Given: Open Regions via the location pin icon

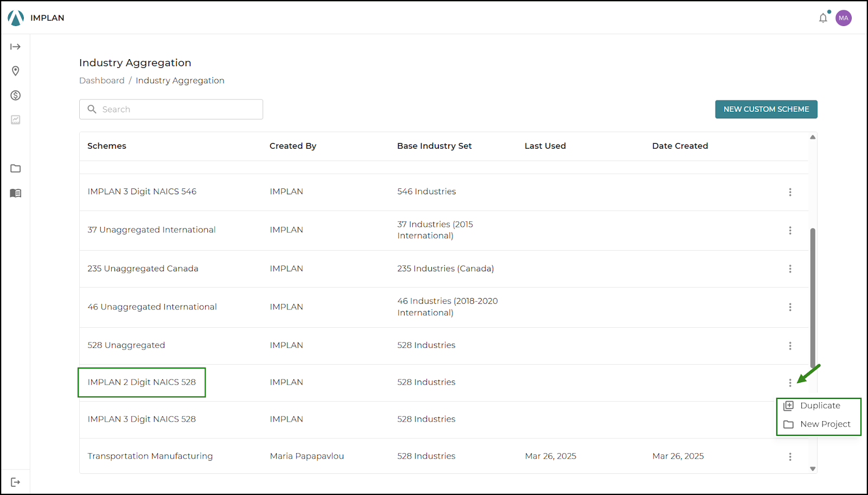Looking at the screenshot, I should pos(16,71).
